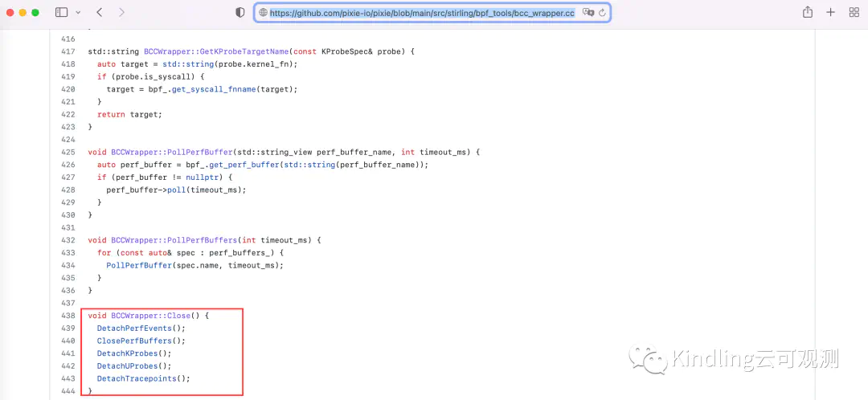
Task: Show the tab overview grid
Action: click(854, 13)
